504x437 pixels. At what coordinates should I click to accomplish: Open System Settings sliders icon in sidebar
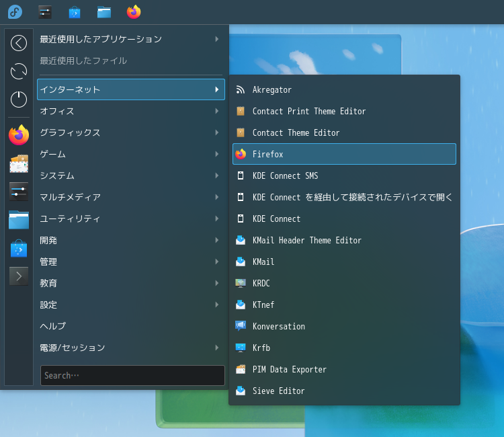19,192
